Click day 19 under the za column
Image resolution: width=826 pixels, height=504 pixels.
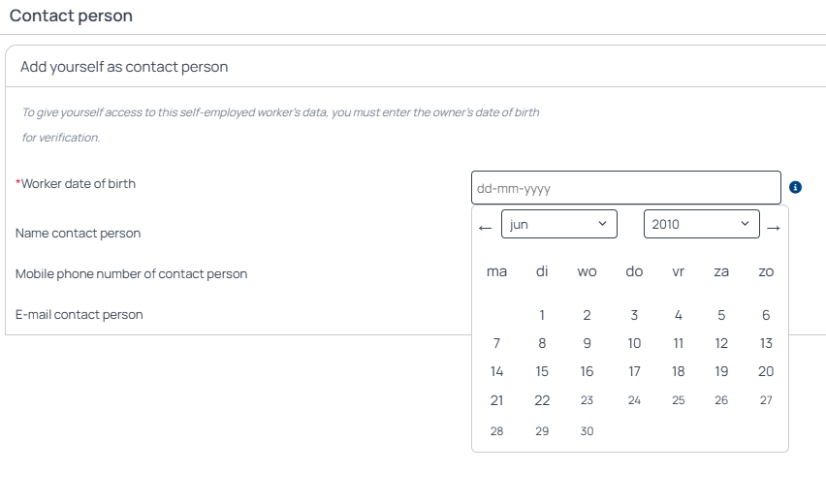click(x=721, y=371)
